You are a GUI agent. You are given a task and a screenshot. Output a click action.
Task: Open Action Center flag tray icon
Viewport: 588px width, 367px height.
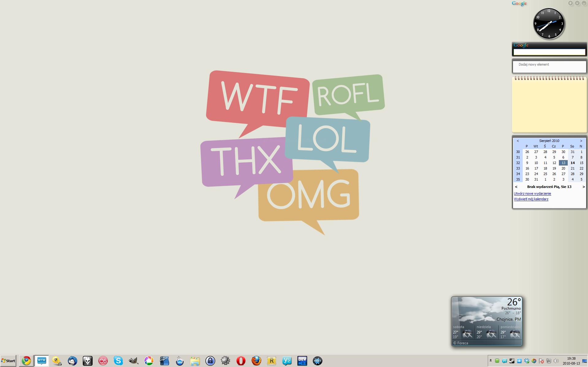click(x=541, y=361)
